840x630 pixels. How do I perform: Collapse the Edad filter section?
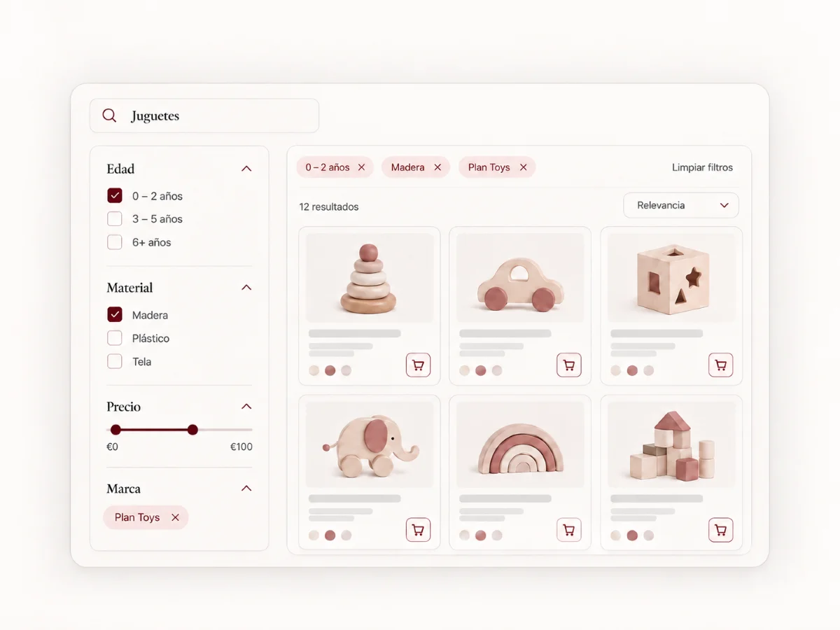pos(246,169)
